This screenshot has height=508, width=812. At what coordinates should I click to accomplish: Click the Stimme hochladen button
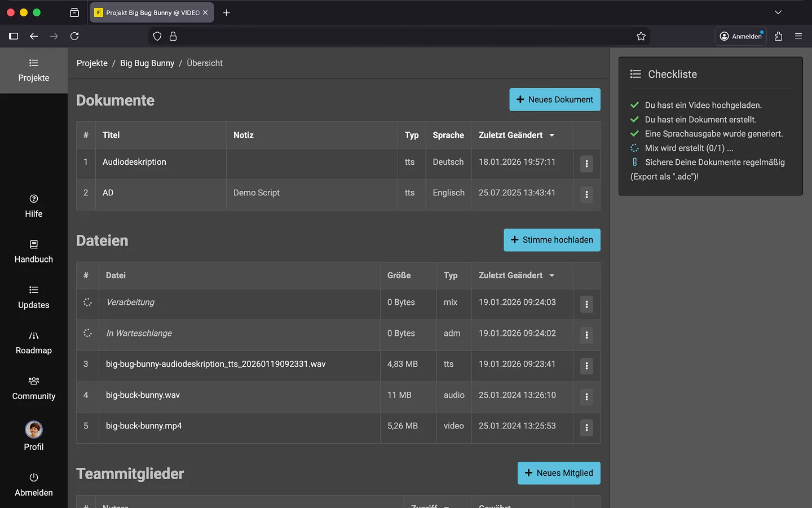[x=551, y=240]
